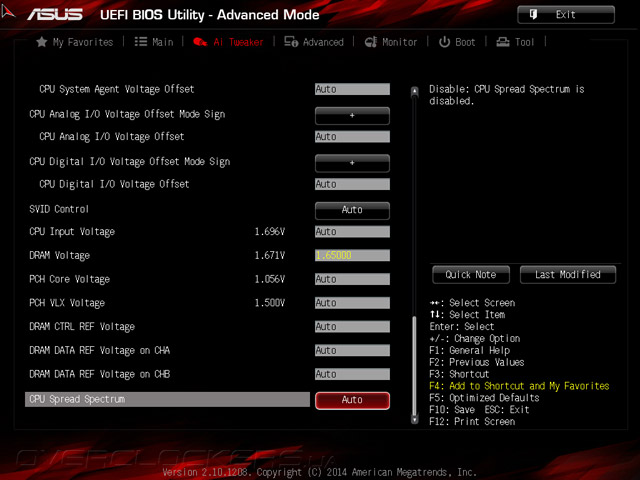Click the Exit door icon

(x=533, y=15)
